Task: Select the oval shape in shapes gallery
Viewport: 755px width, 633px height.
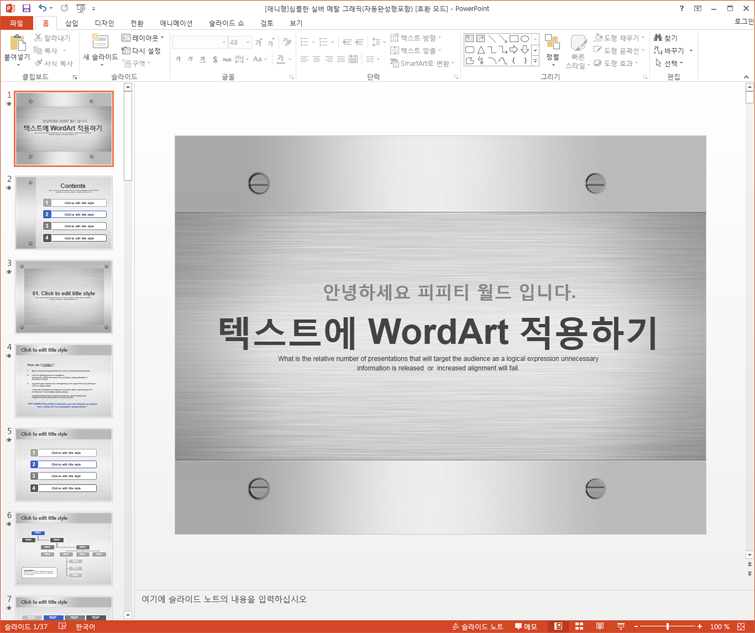Action: tap(525, 39)
